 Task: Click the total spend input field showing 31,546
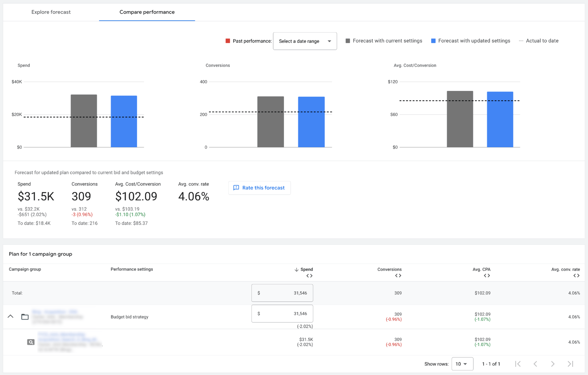[282, 293]
